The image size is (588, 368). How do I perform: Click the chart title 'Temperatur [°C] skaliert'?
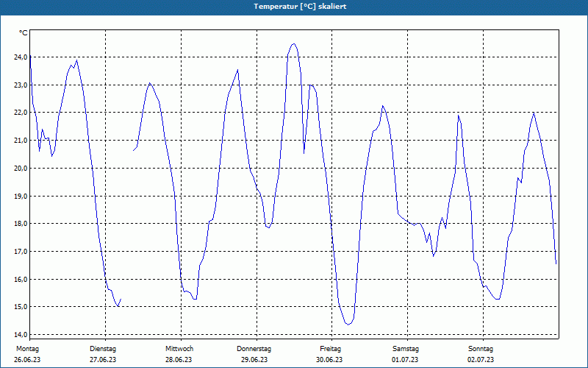tap(300, 7)
